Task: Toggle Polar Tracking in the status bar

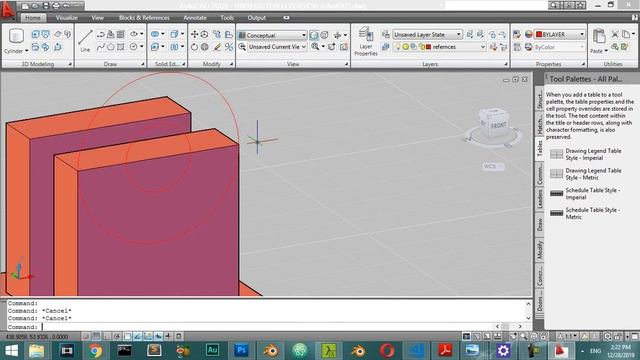Action: tap(117, 336)
